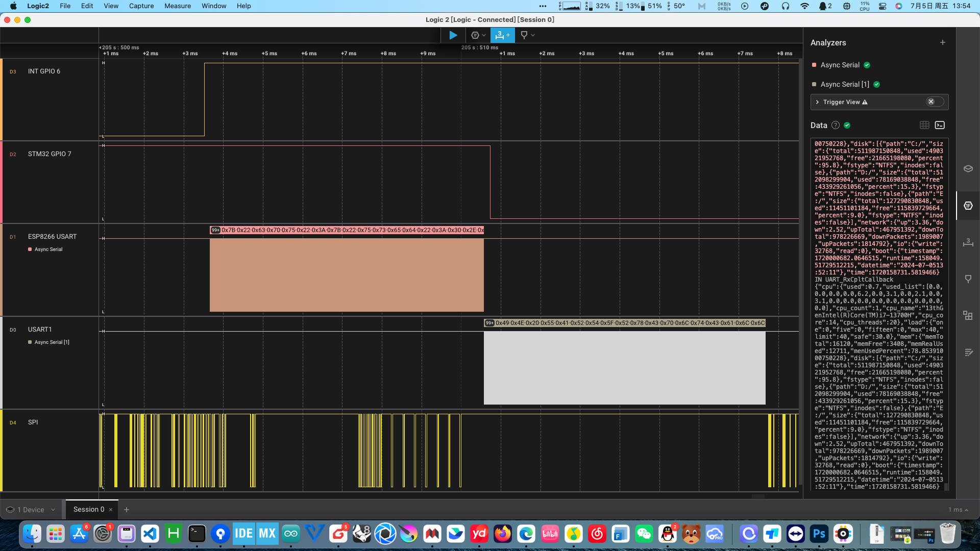980x551 pixels.
Task: Open the 1 Device dropdown
Action: [31, 510]
